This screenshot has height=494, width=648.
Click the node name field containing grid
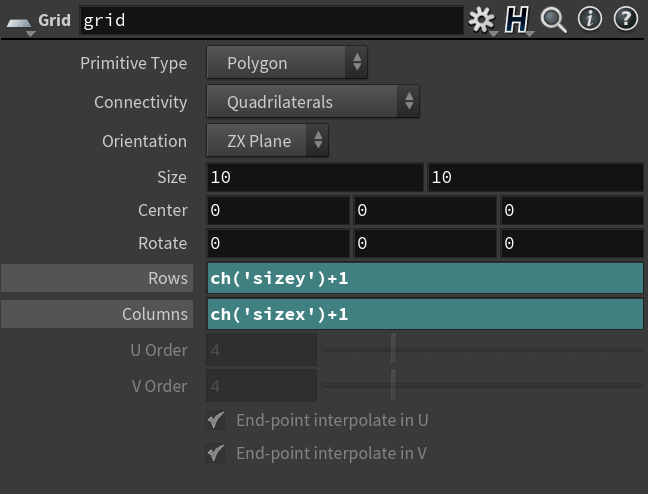[x=270, y=20]
